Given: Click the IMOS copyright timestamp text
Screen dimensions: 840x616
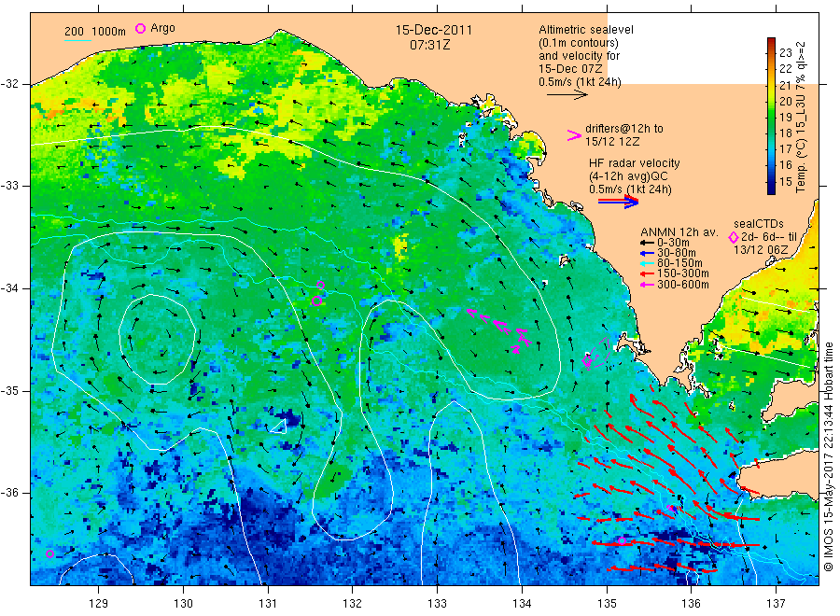Looking at the screenshot, I should pyautogui.click(x=828, y=456).
